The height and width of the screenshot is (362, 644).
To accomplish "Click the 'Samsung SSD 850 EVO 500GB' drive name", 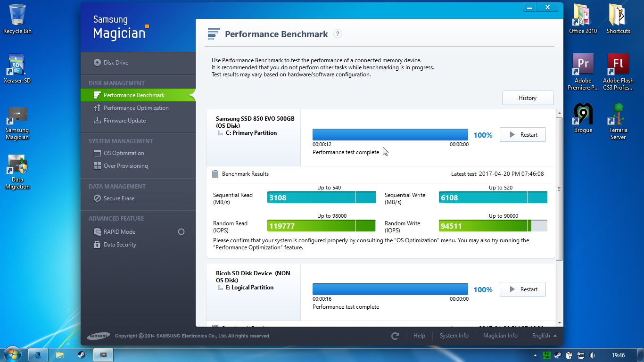I will click(x=255, y=119).
